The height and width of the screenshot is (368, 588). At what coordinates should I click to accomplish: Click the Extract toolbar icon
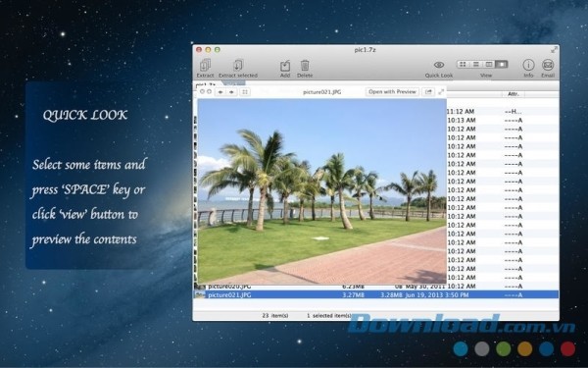pos(205,66)
